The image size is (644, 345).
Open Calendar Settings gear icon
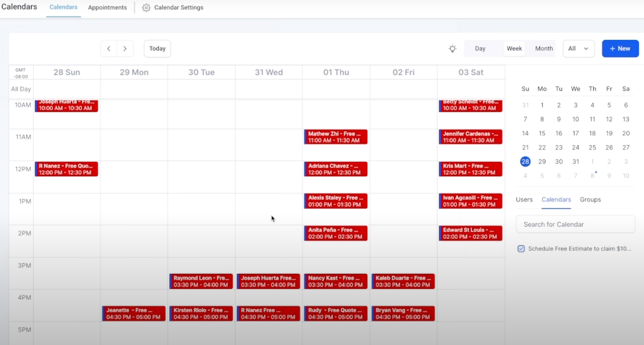point(146,8)
